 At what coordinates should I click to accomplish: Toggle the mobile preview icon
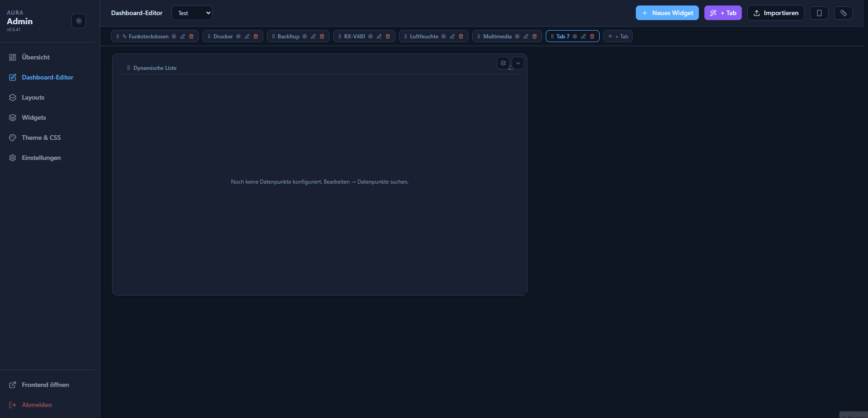pyautogui.click(x=819, y=13)
